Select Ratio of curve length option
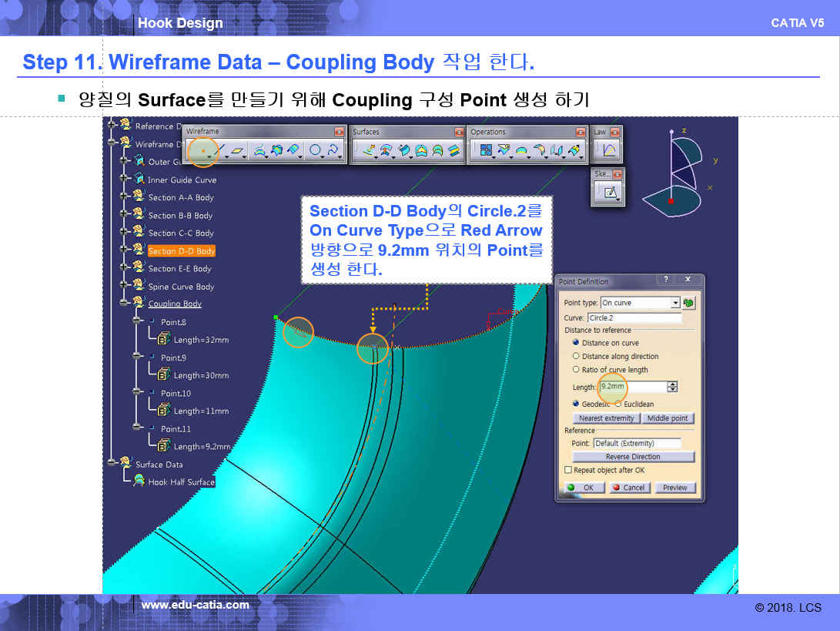Viewport: 840px width, 631px height. pyautogui.click(x=576, y=370)
